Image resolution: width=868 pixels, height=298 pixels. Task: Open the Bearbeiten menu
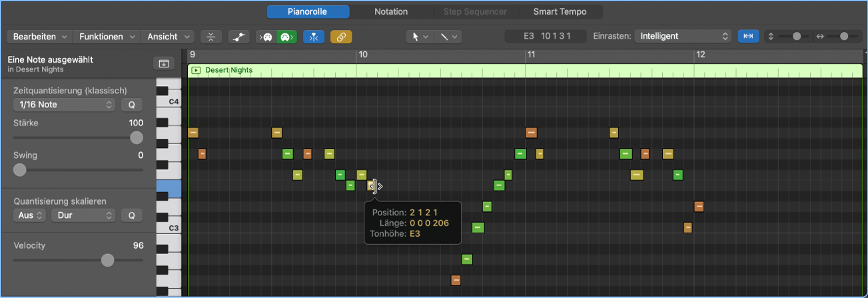pyautogui.click(x=40, y=37)
